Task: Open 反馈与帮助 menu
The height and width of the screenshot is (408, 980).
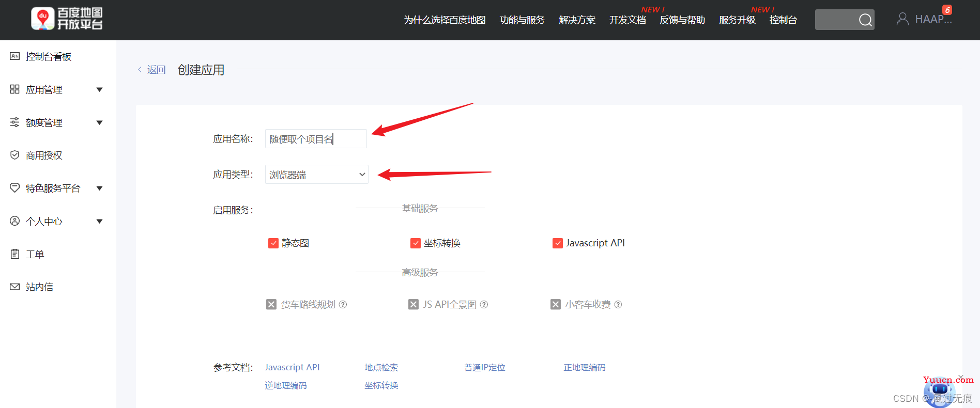Action: tap(682, 20)
